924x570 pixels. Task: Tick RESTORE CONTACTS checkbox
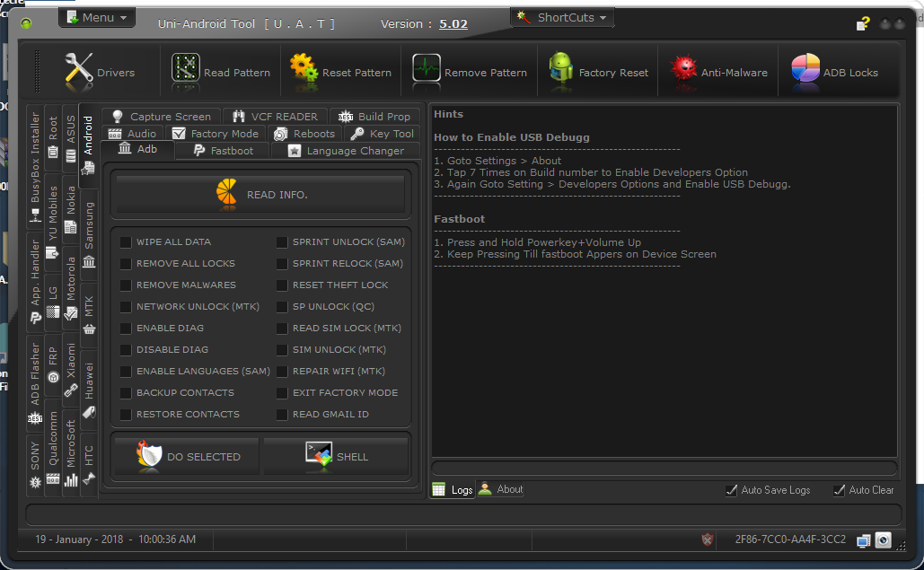pyautogui.click(x=126, y=415)
